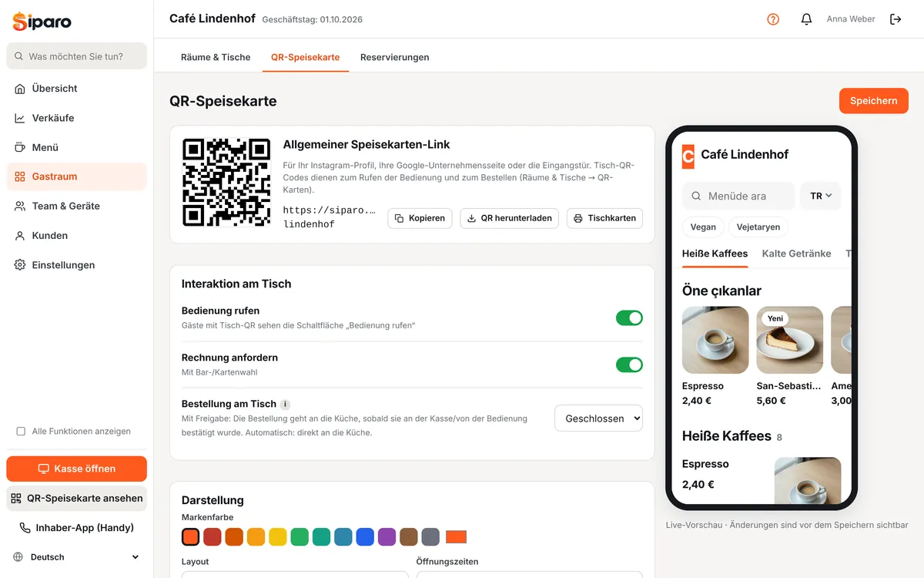Viewport: 924px width, 578px height.
Task: Choose the blue brand color swatch
Action: pyautogui.click(x=365, y=536)
